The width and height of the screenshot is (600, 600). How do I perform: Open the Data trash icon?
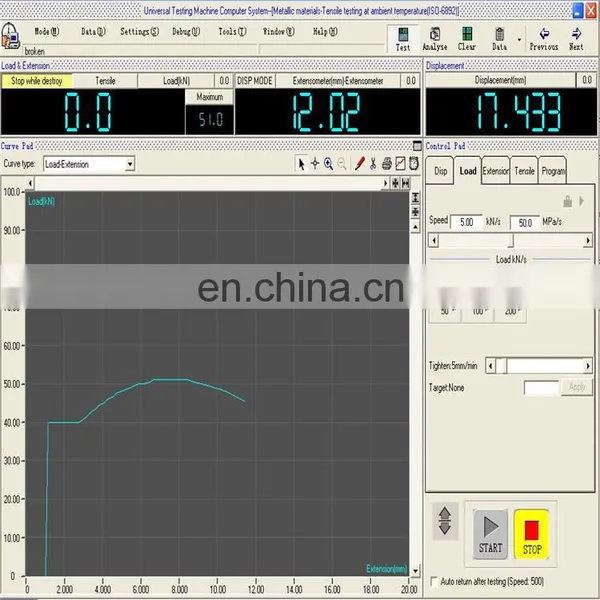click(x=499, y=39)
